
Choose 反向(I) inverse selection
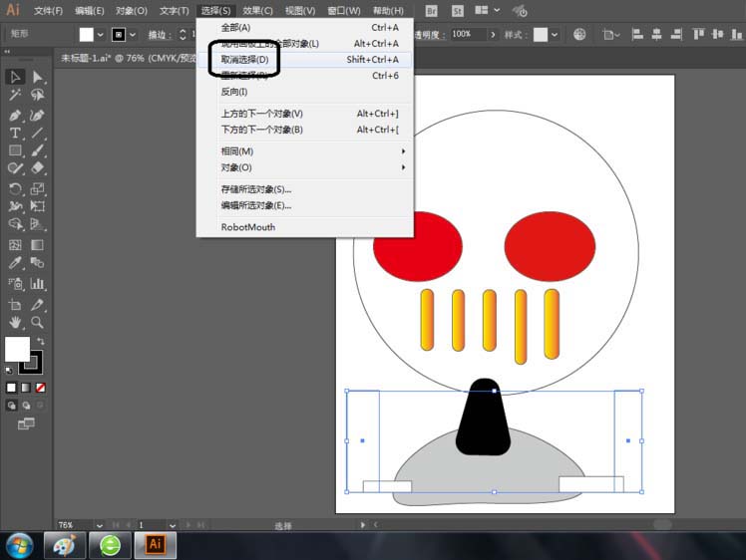click(305, 92)
